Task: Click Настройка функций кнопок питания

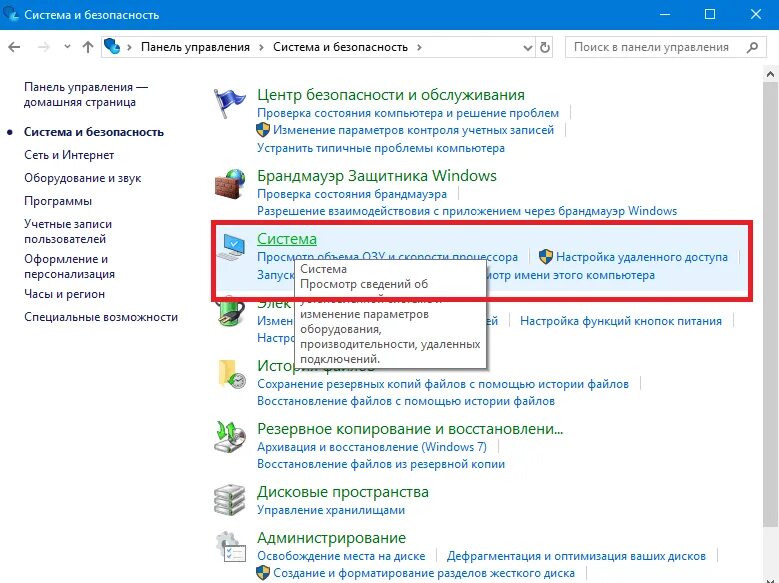Action: (x=621, y=321)
